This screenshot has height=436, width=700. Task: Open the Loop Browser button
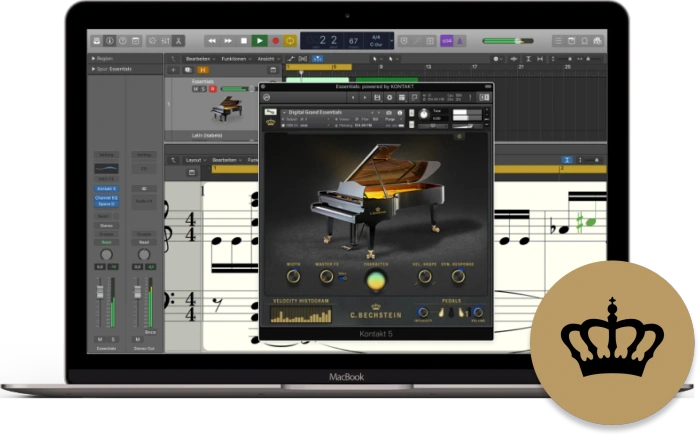pos(584,41)
